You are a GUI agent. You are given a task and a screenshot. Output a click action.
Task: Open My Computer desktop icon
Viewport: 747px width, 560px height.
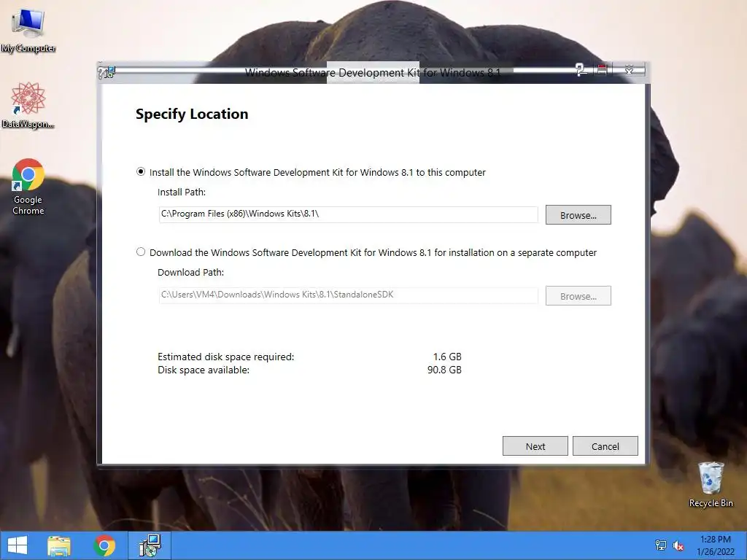(x=28, y=31)
